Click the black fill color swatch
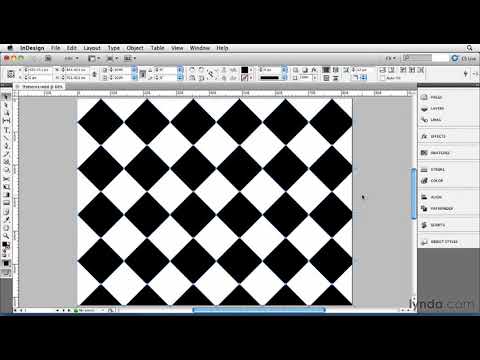 [x=245, y=70]
